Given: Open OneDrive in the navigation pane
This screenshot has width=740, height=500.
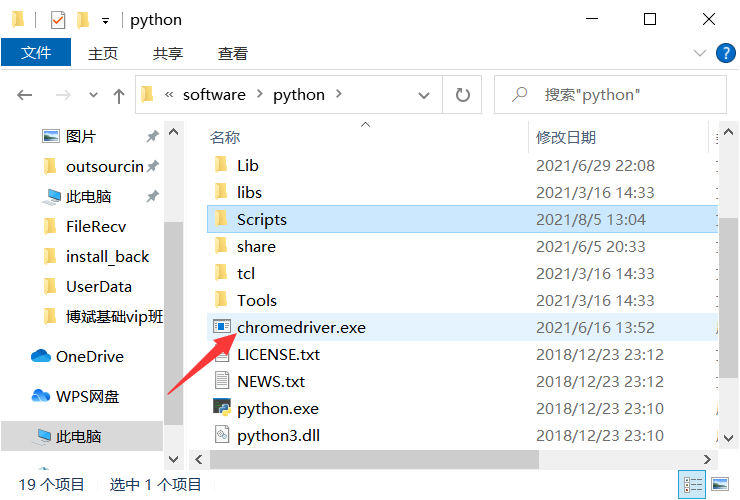Looking at the screenshot, I should [90, 356].
